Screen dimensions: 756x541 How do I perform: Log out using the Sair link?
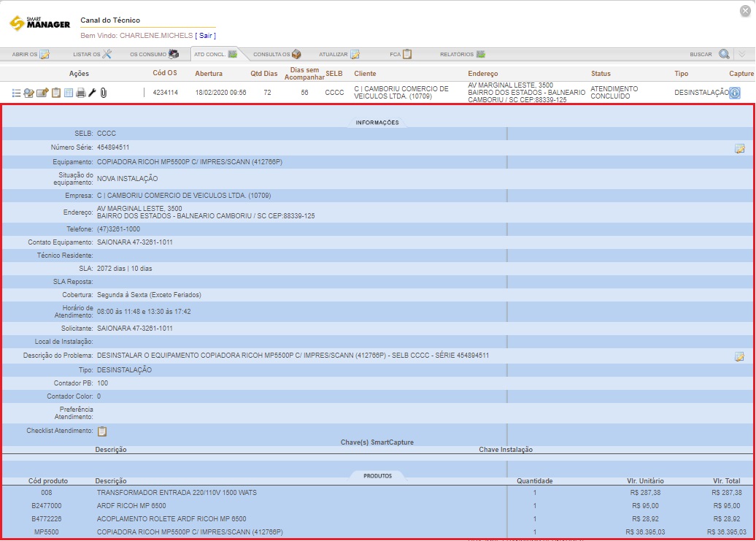[205, 36]
